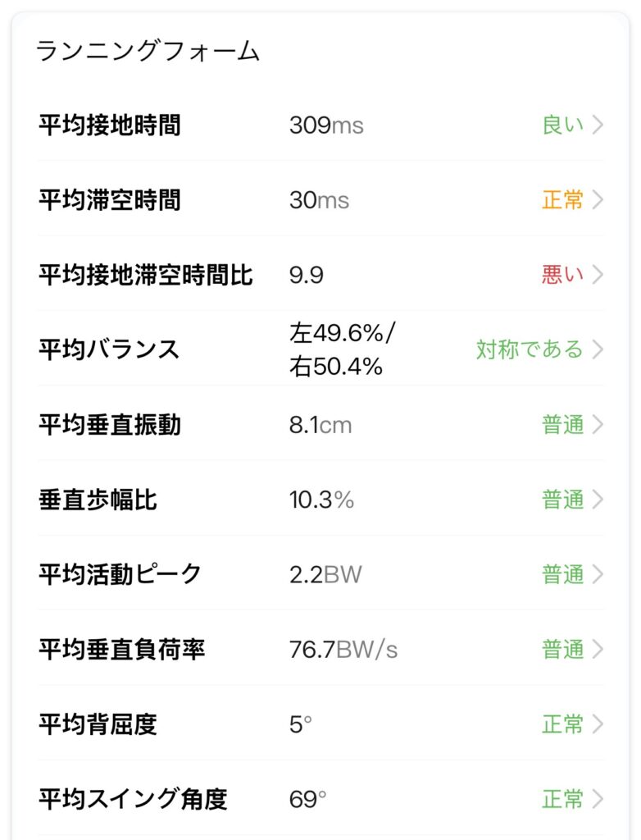Tap the ランニングフォーム section heading
This screenshot has height=840, width=641.
148,52
